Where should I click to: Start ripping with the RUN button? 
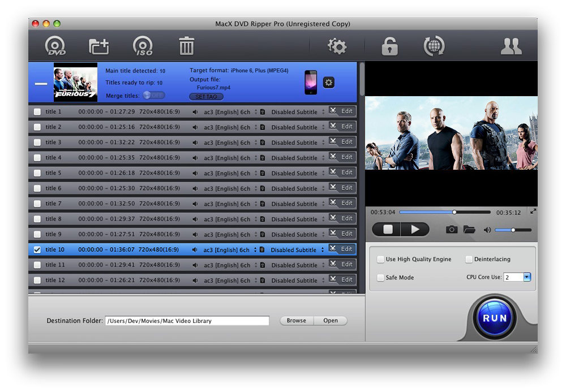coord(495,318)
